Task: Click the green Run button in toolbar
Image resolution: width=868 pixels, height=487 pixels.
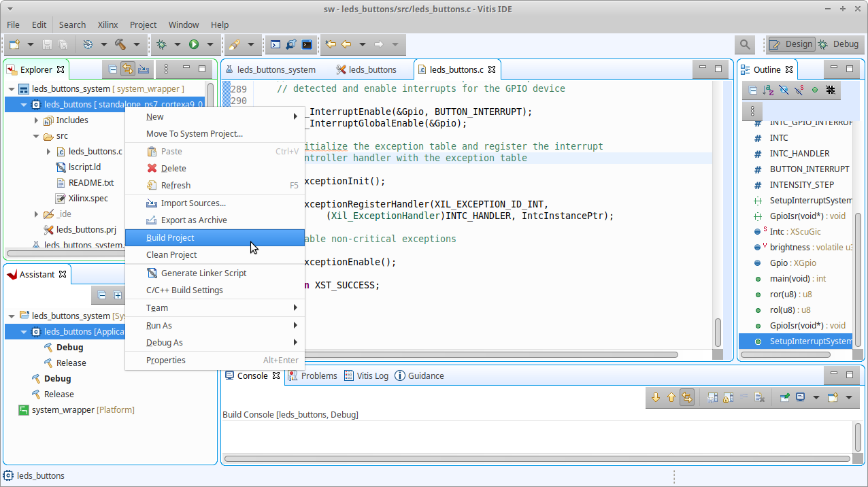Action: pyautogui.click(x=194, y=44)
